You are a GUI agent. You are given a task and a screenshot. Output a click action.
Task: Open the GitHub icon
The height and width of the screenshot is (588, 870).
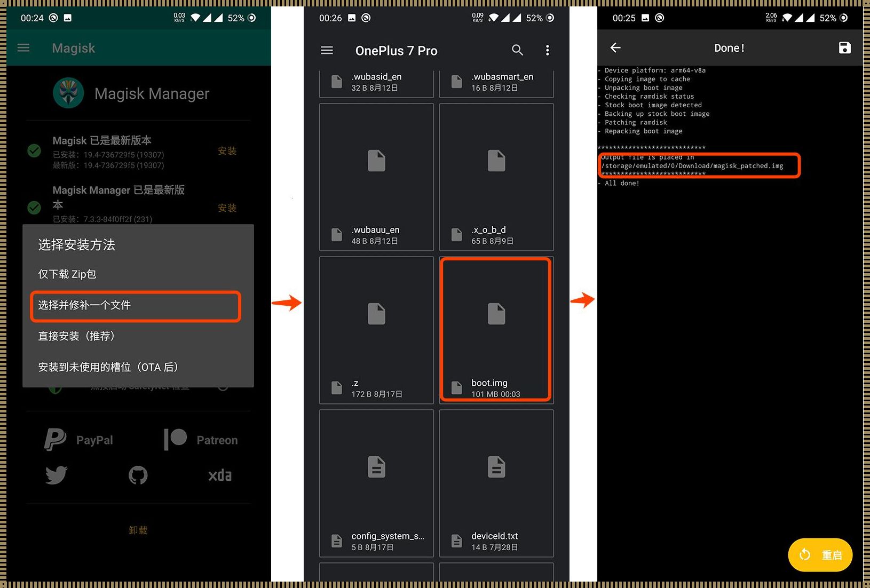[x=138, y=475]
